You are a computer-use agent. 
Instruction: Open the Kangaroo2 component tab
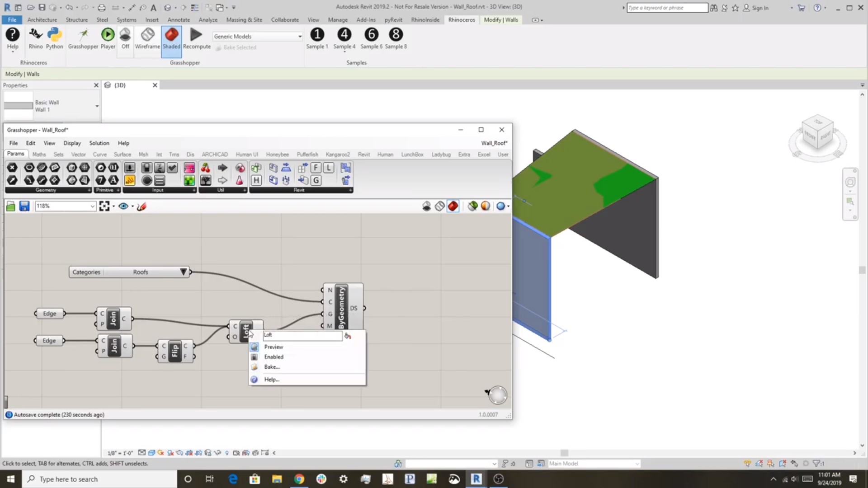pos(338,154)
